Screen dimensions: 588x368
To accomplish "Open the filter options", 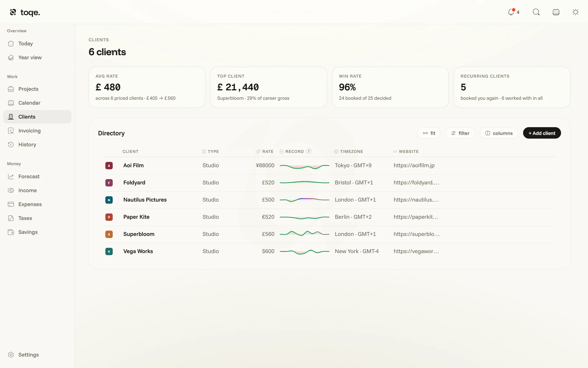I will pyautogui.click(x=460, y=133).
